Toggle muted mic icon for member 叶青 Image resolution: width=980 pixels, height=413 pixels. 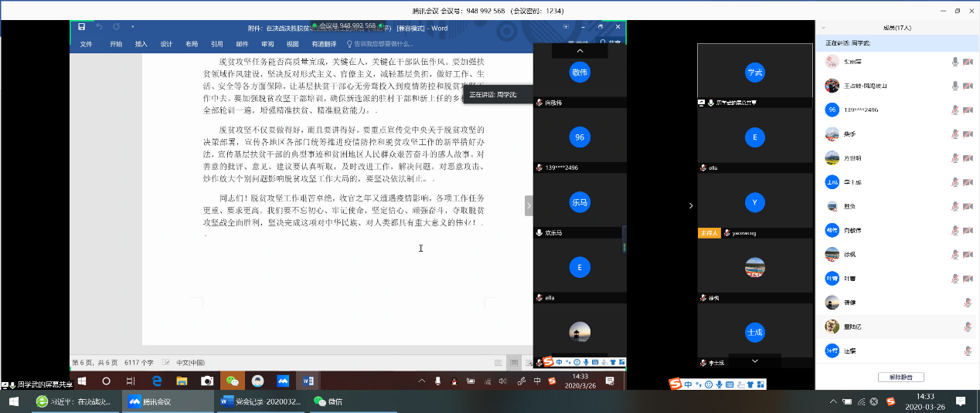pos(955,279)
